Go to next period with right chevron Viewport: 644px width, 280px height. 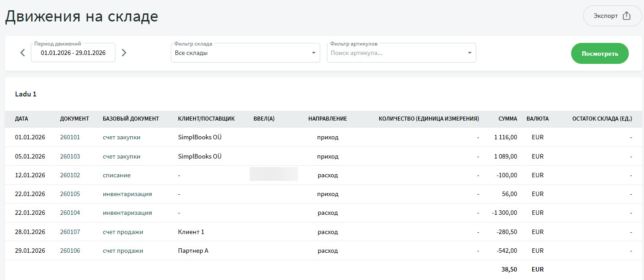tap(124, 53)
